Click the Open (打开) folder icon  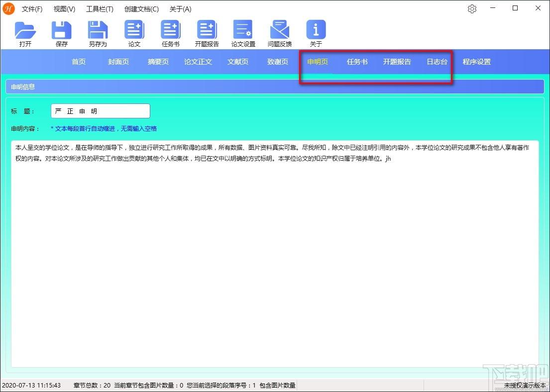[x=25, y=30]
